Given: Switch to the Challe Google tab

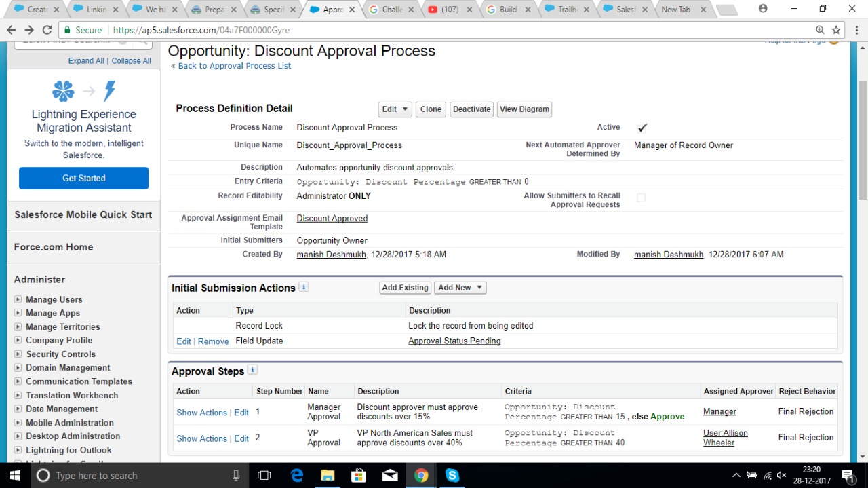Looking at the screenshot, I should pos(391,10).
